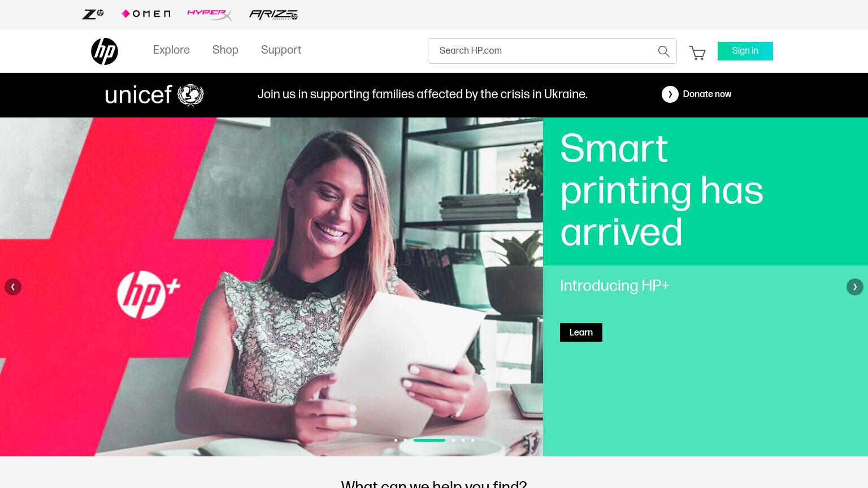Open the Z by HP brand logo

tap(93, 14)
